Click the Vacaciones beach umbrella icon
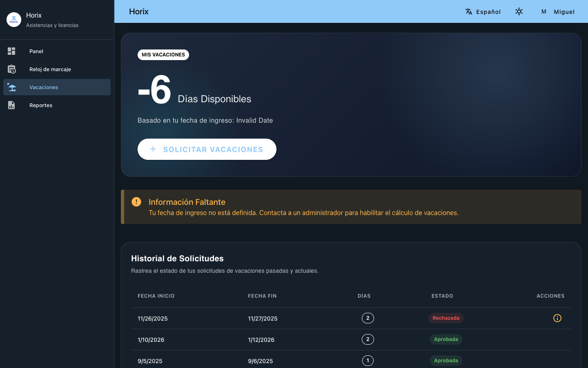The height and width of the screenshot is (368, 588). (x=11, y=87)
